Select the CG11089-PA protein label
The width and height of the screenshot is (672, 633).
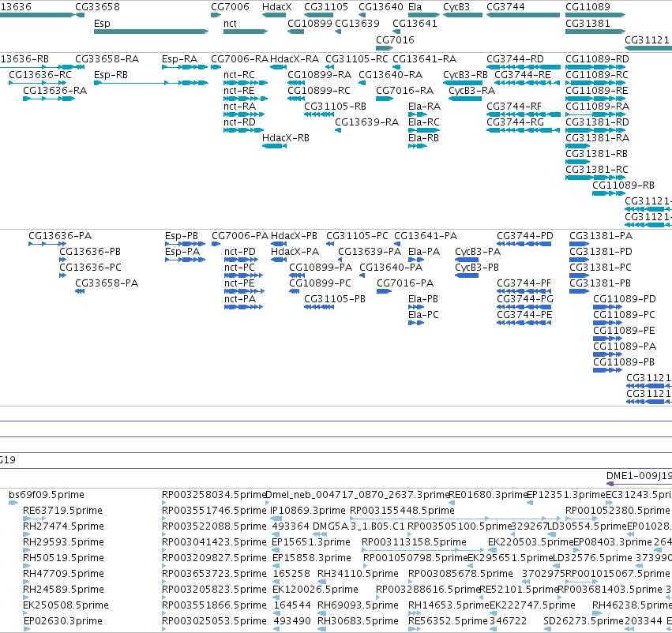click(x=625, y=346)
